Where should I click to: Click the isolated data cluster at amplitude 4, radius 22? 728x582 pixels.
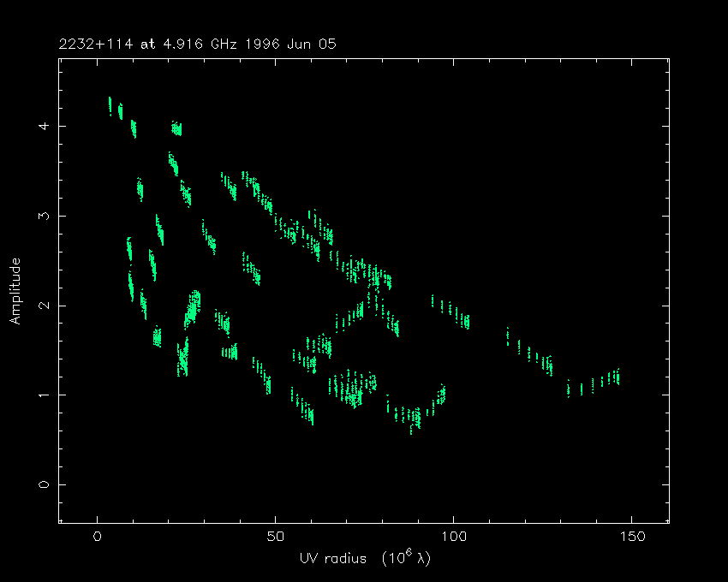click(176, 129)
